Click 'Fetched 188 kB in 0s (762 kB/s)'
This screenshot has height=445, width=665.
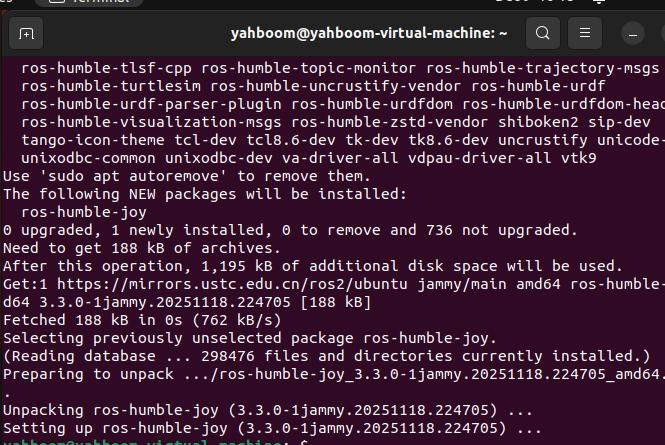click(142, 320)
